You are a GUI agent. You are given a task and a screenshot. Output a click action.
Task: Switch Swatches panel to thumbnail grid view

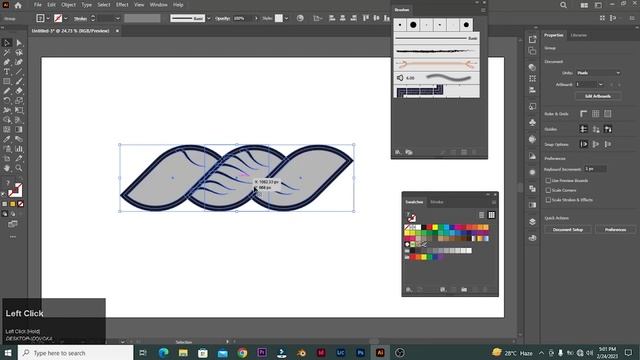click(491, 215)
